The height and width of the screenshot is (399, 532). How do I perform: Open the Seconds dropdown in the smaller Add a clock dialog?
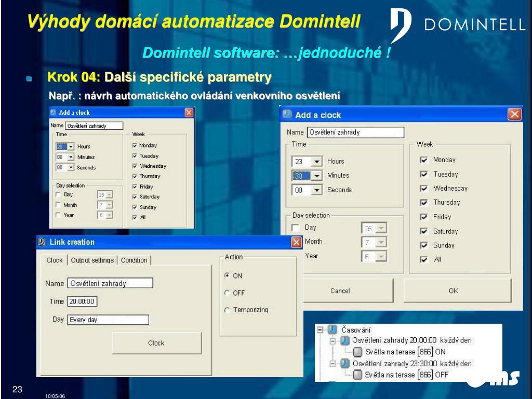71,168
